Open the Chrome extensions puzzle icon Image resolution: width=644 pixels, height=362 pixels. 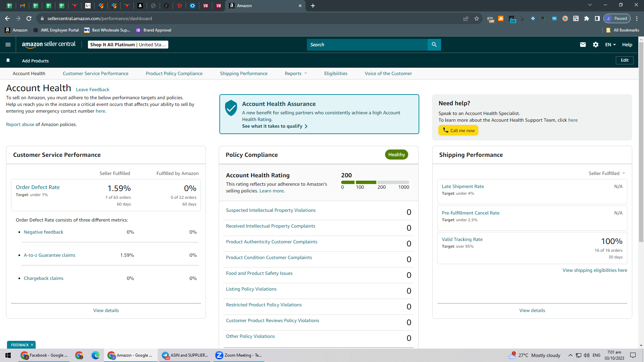click(587, 18)
